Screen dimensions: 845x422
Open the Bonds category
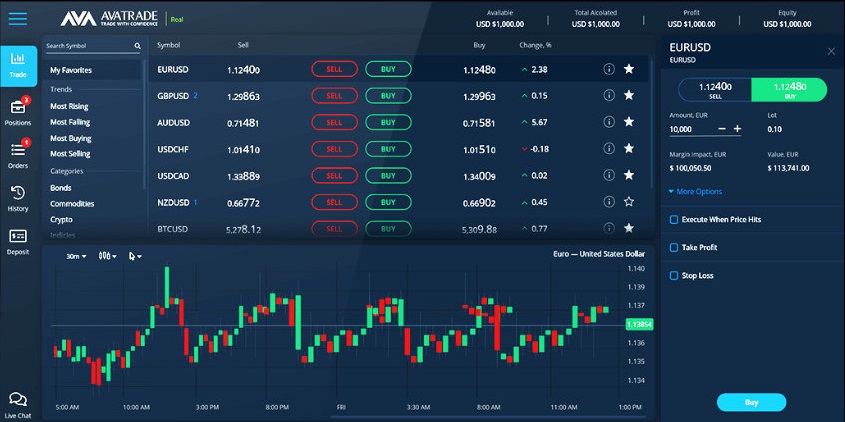[x=61, y=188]
